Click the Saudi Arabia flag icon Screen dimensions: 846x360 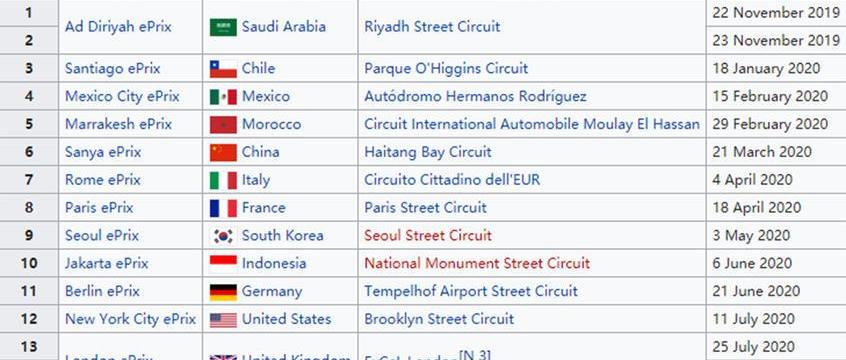pos(223,27)
